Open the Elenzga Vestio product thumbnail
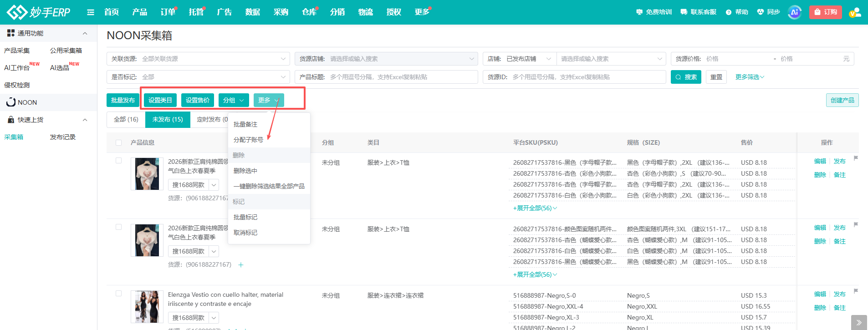 (x=147, y=307)
